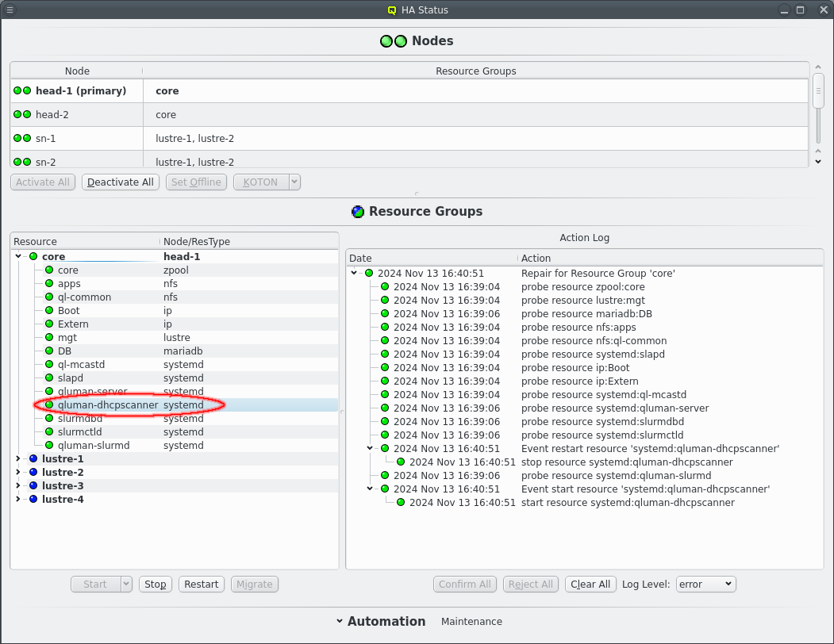The width and height of the screenshot is (834, 644).
Task: Click green status dot of apps resource
Action: pos(49,283)
